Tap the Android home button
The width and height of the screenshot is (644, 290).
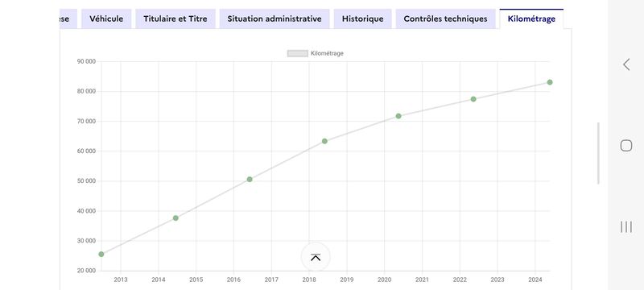tap(626, 146)
